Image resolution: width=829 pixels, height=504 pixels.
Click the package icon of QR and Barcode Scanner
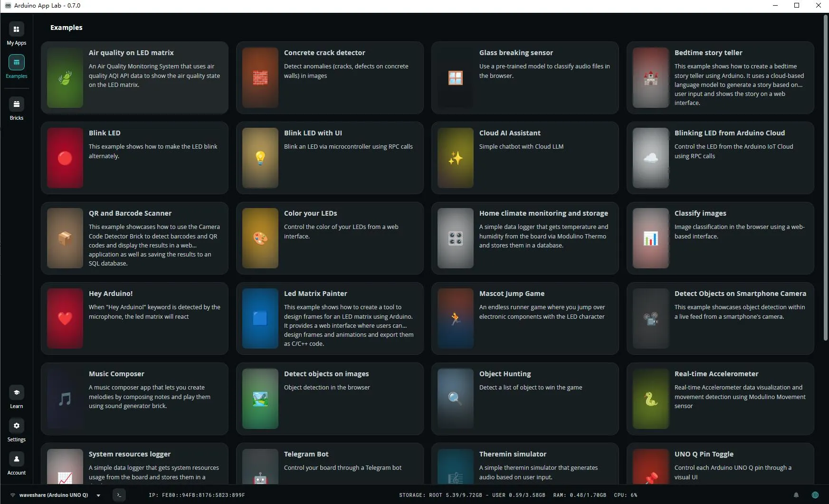click(65, 238)
